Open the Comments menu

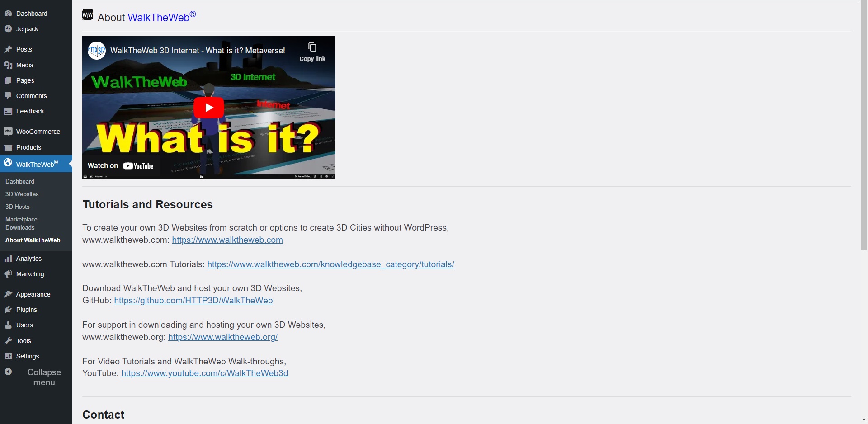(32, 96)
